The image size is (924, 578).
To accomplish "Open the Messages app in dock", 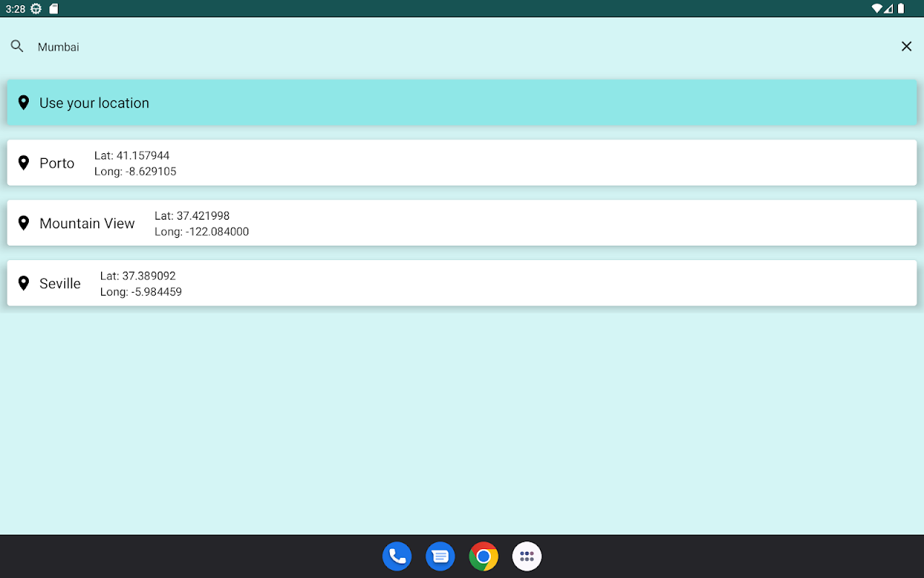I will [440, 556].
